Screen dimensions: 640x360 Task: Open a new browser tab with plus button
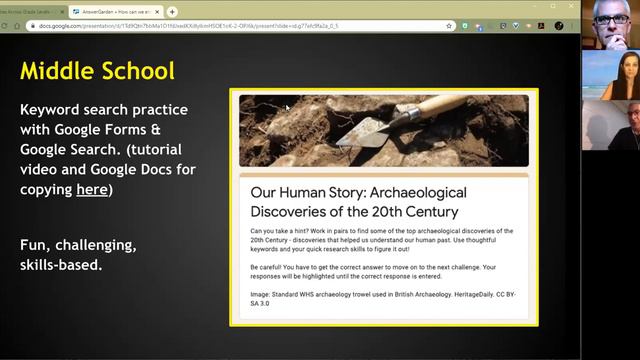point(172,12)
